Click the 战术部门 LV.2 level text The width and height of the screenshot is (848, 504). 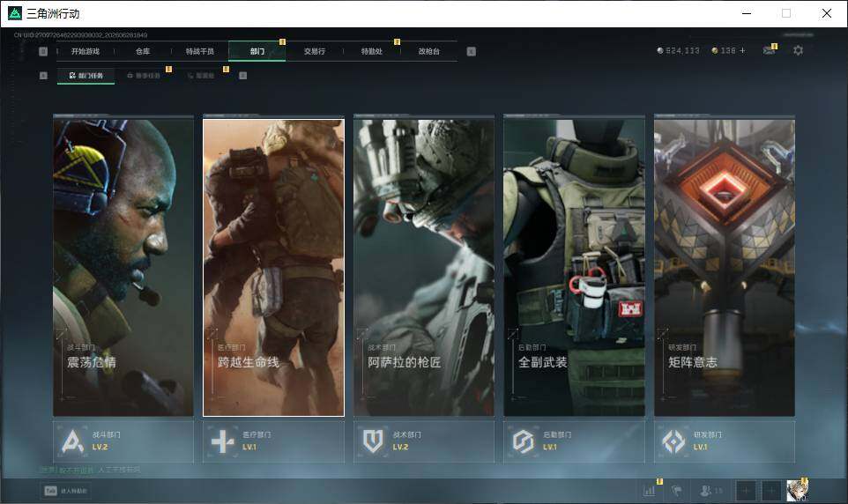[x=400, y=448]
